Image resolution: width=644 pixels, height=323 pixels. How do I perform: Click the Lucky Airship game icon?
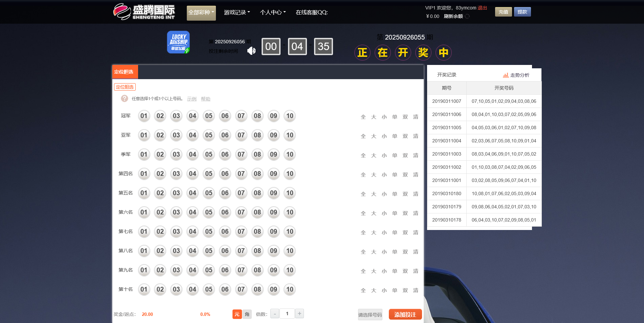click(178, 42)
